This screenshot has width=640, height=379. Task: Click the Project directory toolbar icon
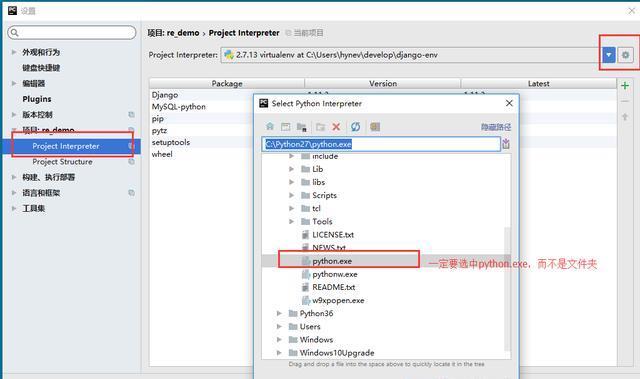[302, 126]
